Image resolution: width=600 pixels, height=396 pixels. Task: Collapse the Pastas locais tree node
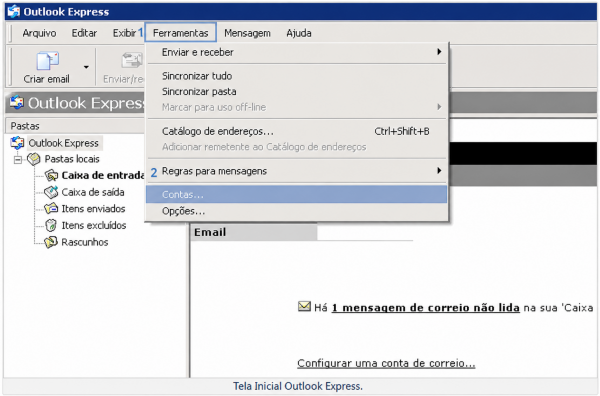pyautogui.click(x=18, y=159)
